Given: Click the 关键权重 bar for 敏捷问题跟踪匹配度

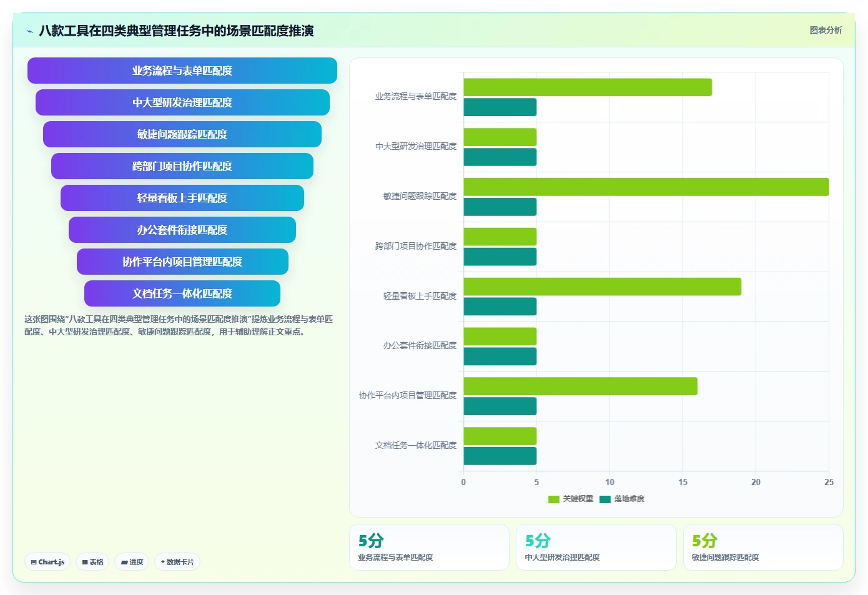Looking at the screenshot, I should pos(646,187).
